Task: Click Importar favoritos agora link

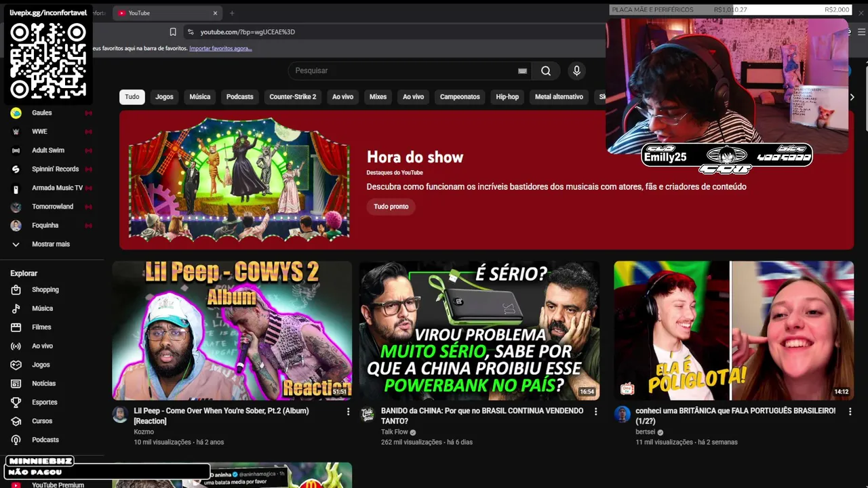Action: tap(220, 49)
